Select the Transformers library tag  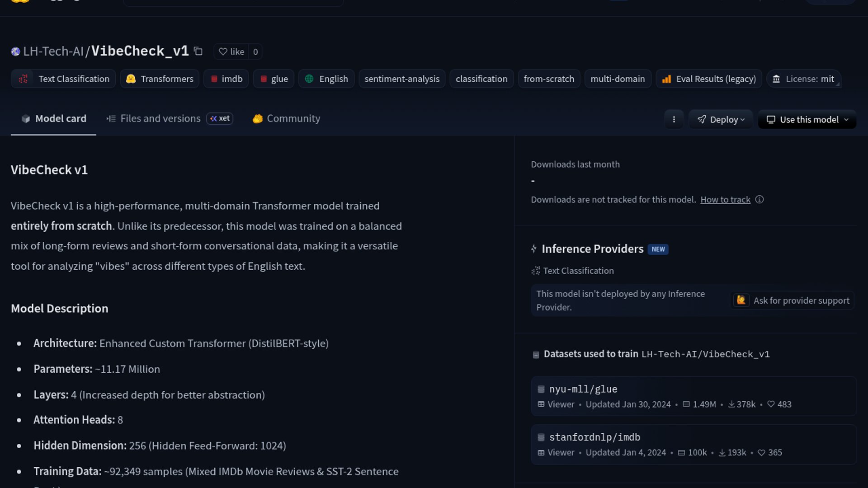[x=160, y=79]
